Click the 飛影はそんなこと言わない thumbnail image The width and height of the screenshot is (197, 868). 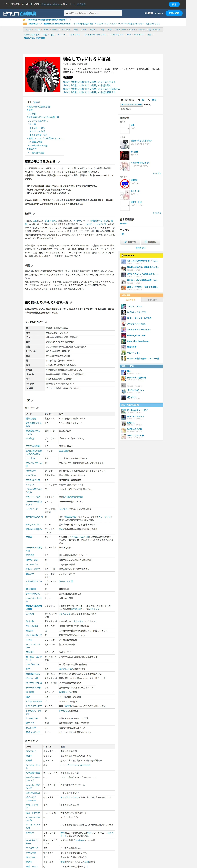(x=125, y=144)
